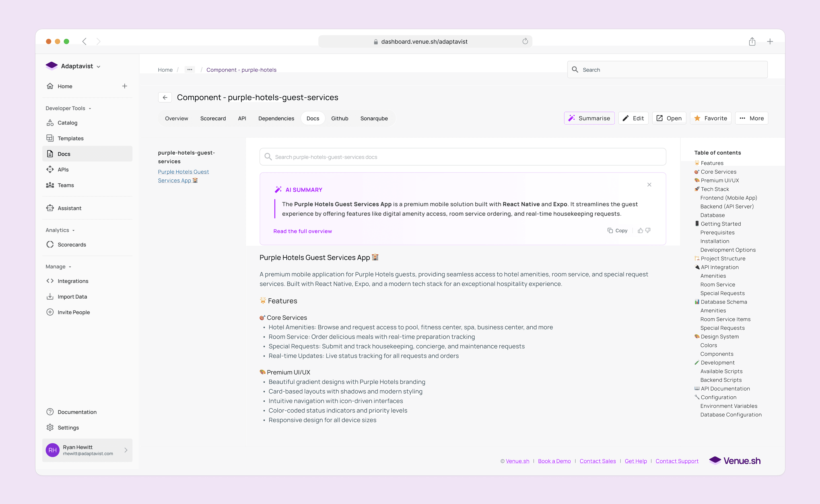The width and height of the screenshot is (820, 504).
Task: Switch to the Scorecard tab
Action: coord(213,118)
